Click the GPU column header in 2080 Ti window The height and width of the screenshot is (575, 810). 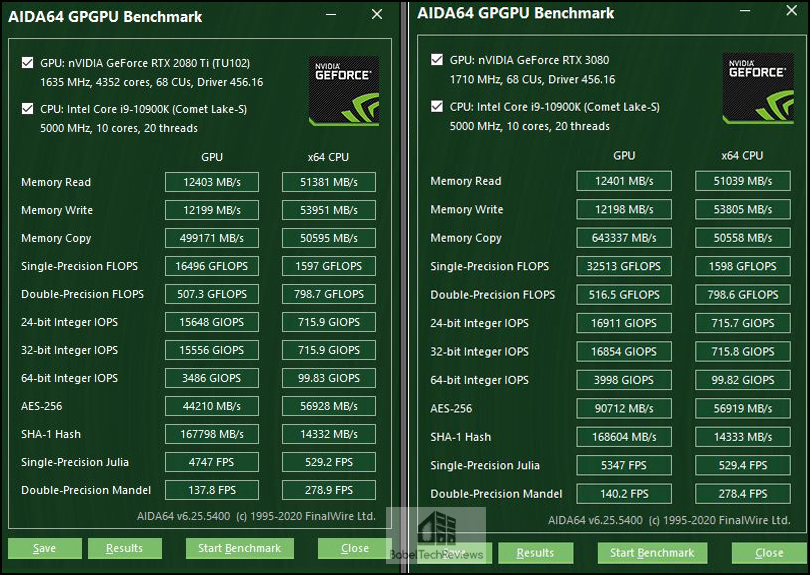[212, 157]
